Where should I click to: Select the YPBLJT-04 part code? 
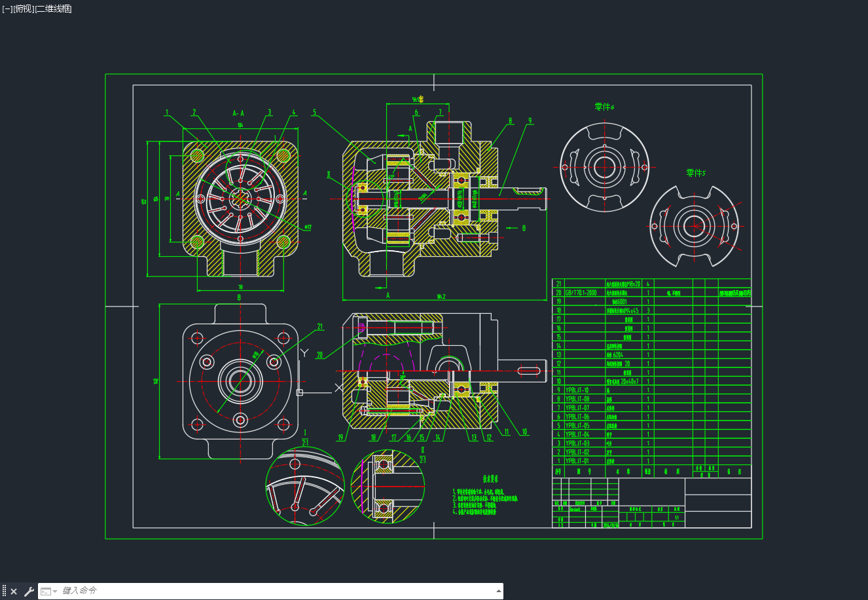[577, 434]
